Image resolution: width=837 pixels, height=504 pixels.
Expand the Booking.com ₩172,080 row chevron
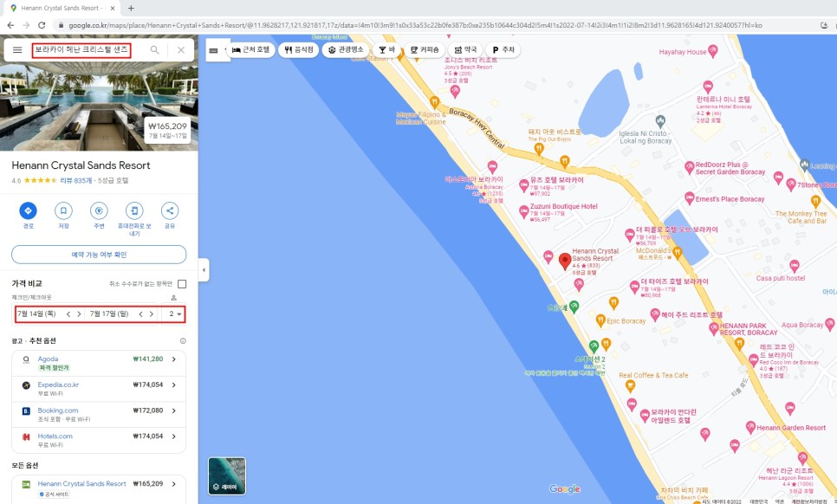pyautogui.click(x=174, y=410)
